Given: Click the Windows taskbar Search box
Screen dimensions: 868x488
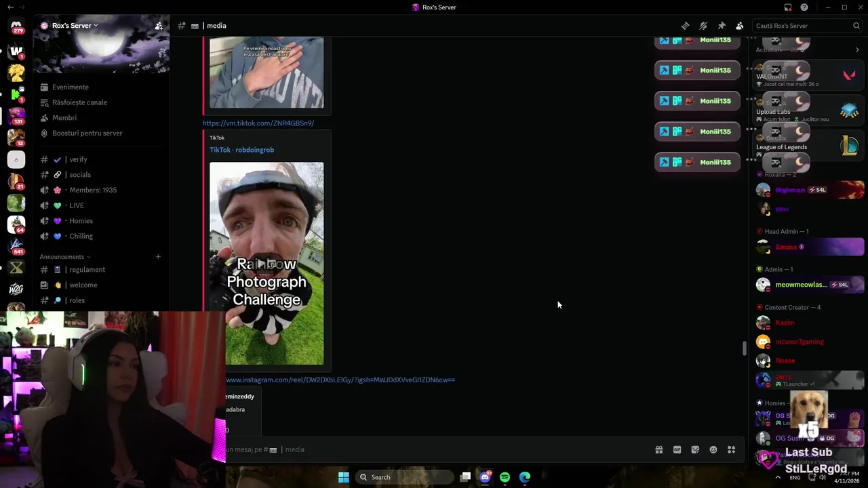Looking at the screenshot, I should (404, 477).
